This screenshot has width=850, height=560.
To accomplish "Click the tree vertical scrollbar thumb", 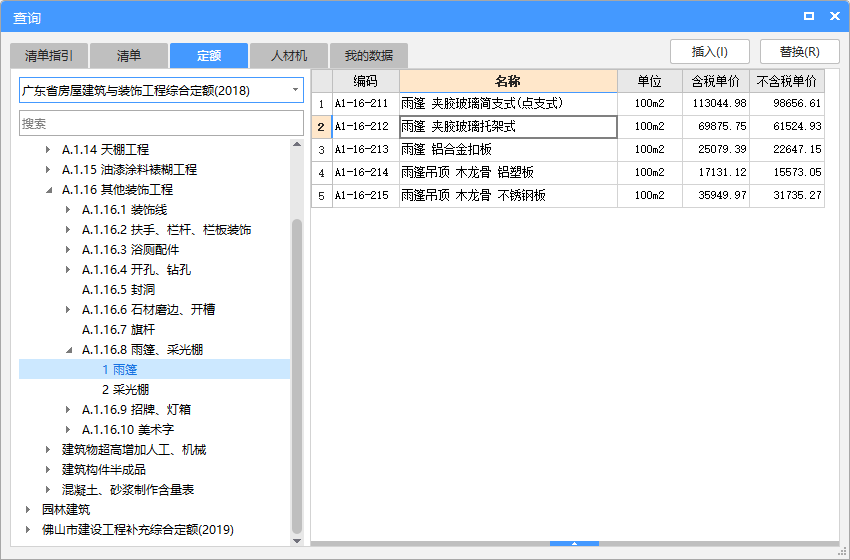I will coord(297,376).
